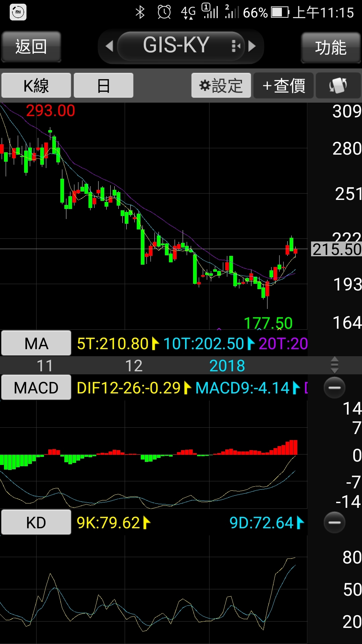Tap the alarm clock status icon
362x644 pixels.
[x=164, y=12]
